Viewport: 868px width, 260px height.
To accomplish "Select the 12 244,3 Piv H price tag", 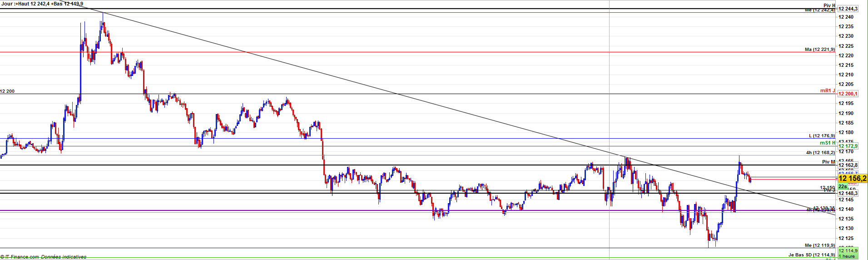I will point(848,9).
